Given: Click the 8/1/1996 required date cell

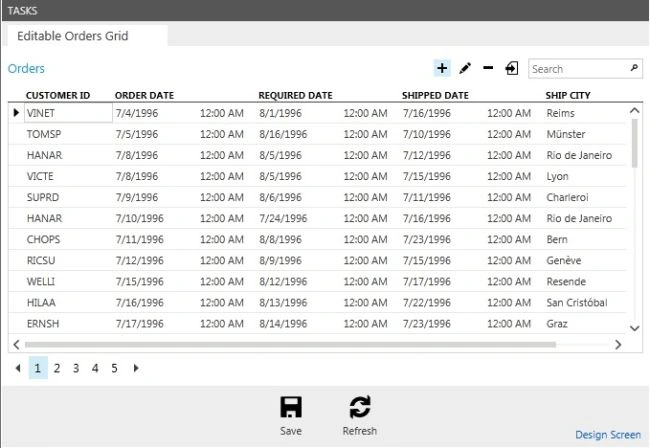Looking at the screenshot, I should coord(280,113).
